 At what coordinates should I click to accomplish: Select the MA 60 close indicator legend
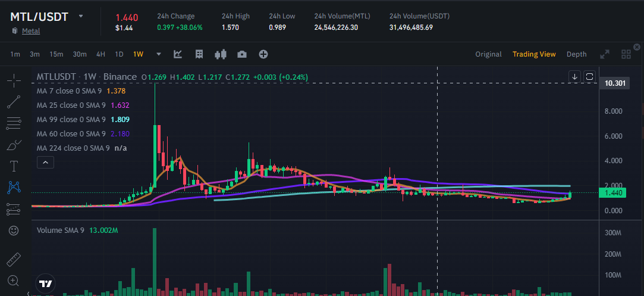point(83,134)
